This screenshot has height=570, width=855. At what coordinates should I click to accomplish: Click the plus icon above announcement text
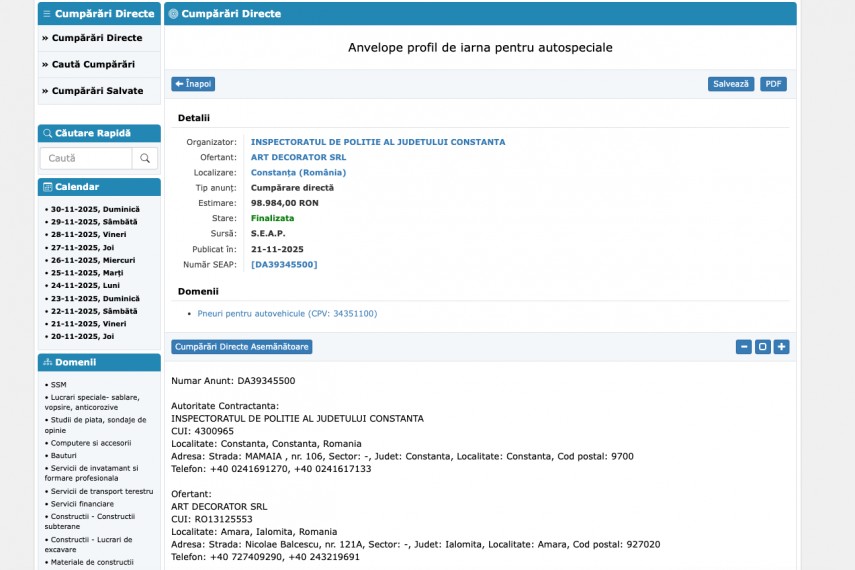(x=781, y=347)
